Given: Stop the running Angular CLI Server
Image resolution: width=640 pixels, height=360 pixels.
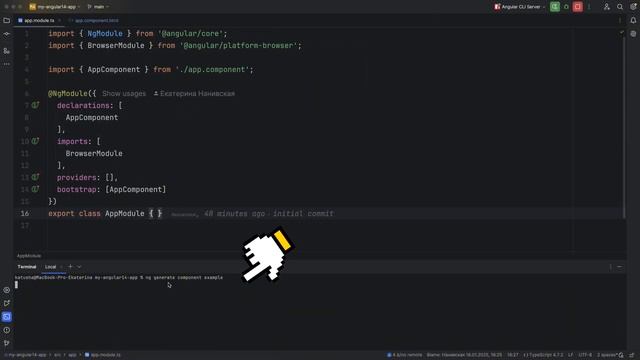Looking at the screenshot, I should 578,7.
